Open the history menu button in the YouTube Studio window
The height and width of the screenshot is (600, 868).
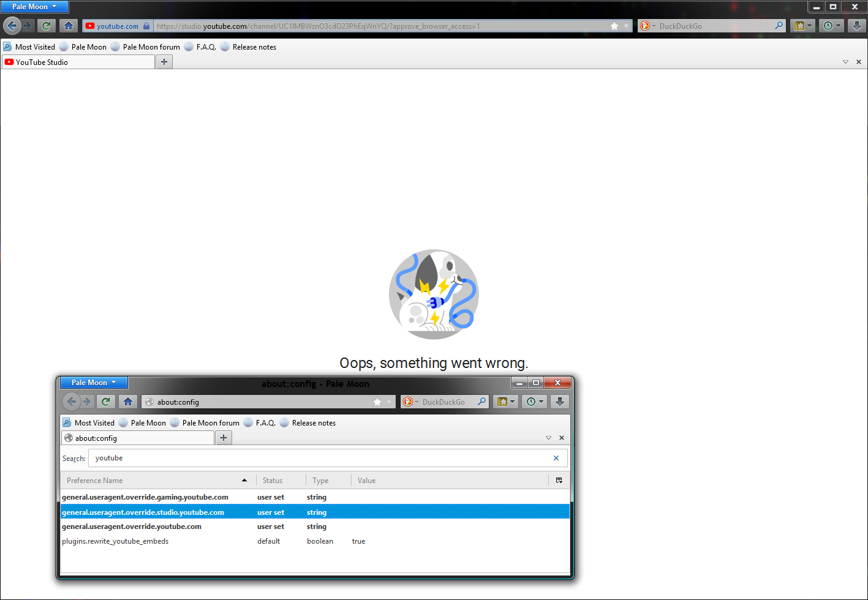[832, 26]
